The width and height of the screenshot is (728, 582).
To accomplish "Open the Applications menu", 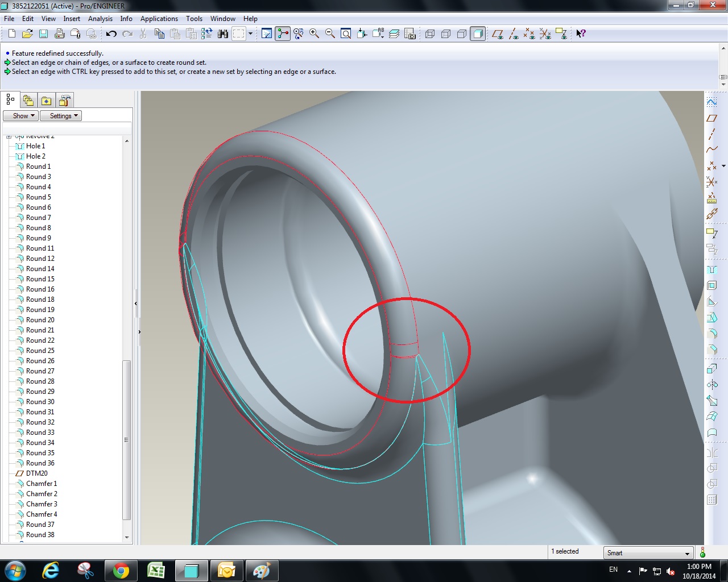I will 159,19.
